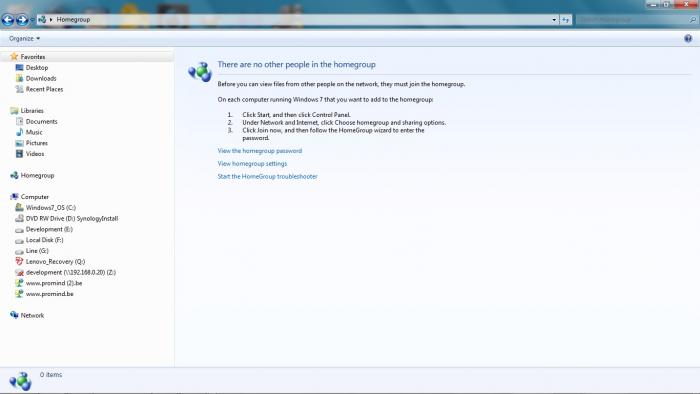The image size is (700, 394).
Task: Open the Organize menu
Action: tap(25, 38)
